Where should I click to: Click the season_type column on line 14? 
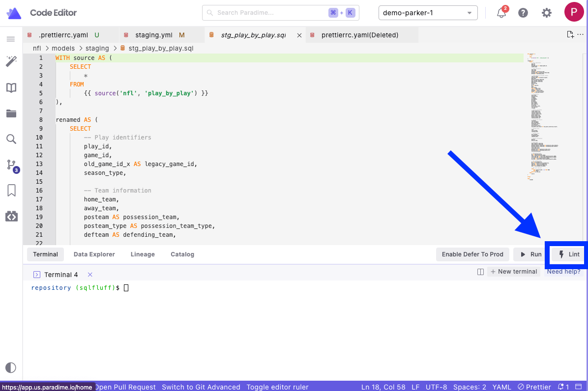pos(105,173)
